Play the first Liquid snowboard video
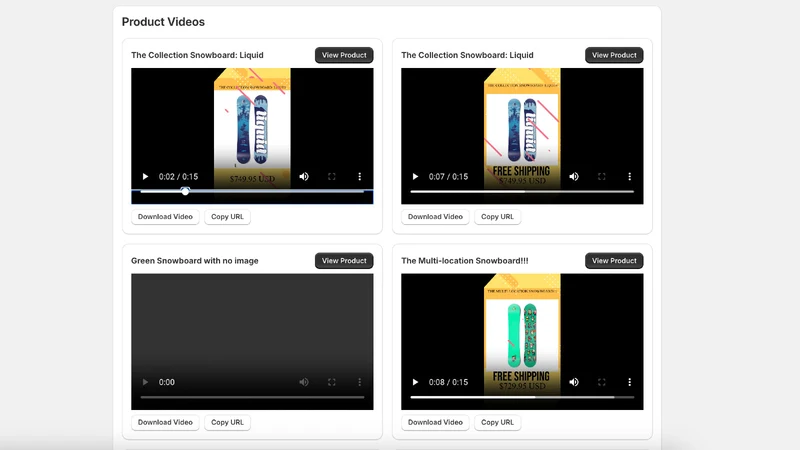 click(x=145, y=177)
